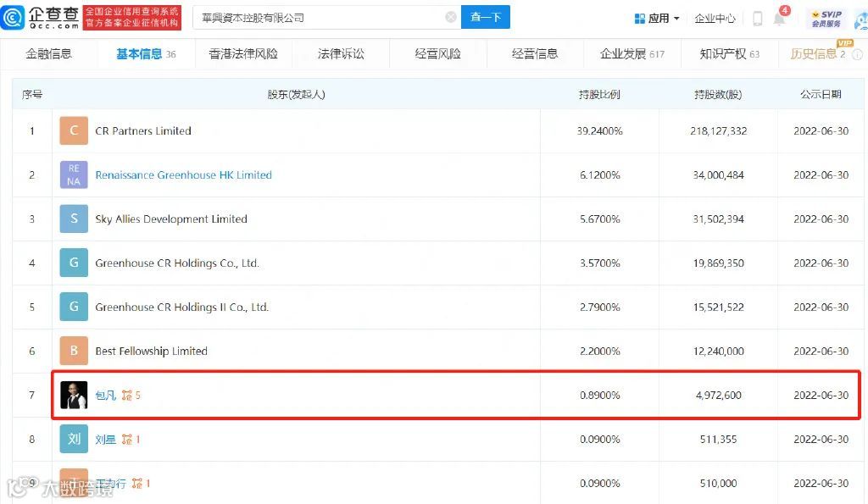Image resolution: width=868 pixels, height=504 pixels.
Task: Click Renaissance Greenhouse RENA avatar icon
Action: tap(74, 174)
